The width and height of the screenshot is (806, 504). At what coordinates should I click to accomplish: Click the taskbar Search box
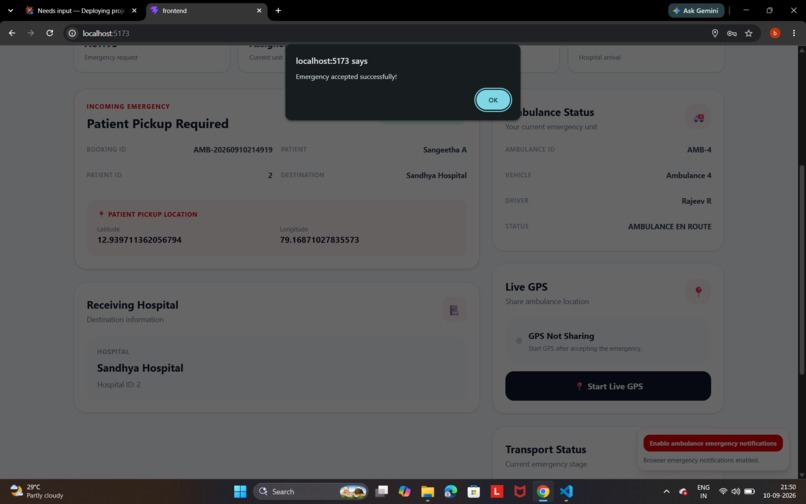(x=310, y=492)
